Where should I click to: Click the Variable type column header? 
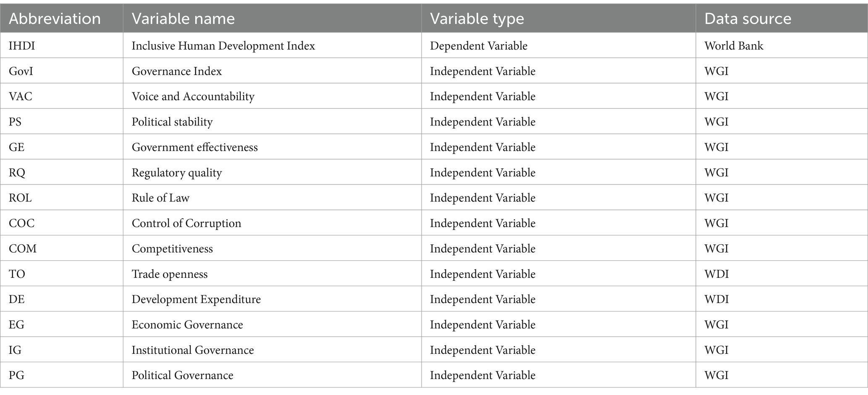click(x=559, y=18)
